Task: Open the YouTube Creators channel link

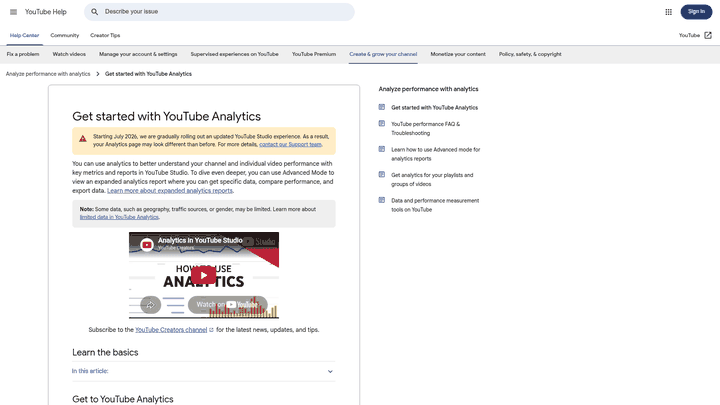Action: pyautogui.click(x=171, y=330)
